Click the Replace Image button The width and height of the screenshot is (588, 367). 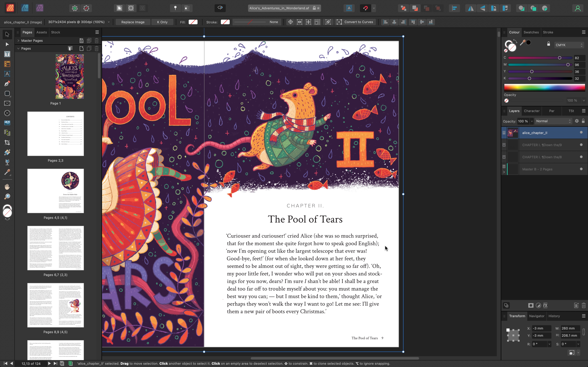coord(133,22)
